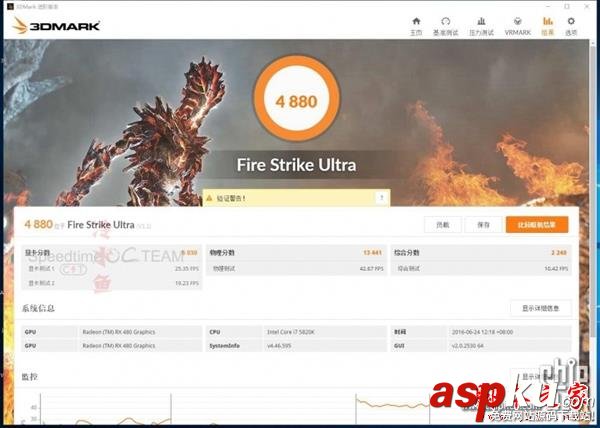Click the 25.35 FPS graphics test 1 value
This screenshot has width=600, height=428.
tap(187, 269)
